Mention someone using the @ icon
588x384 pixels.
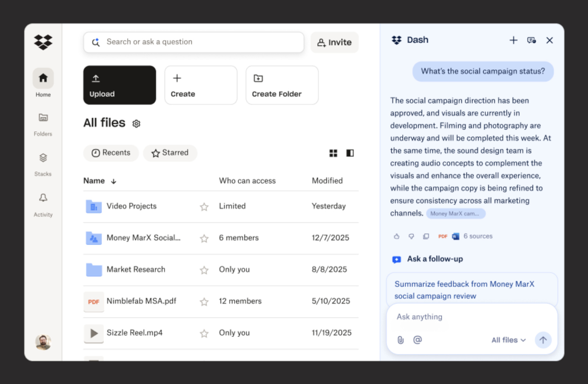pos(417,340)
